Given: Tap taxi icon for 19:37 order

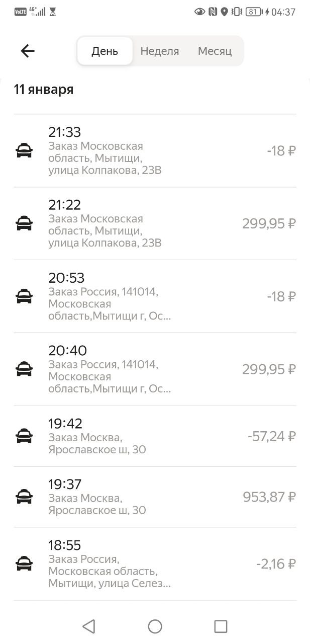Looking at the screenshot, I should pyautogui.click(x=24, y=497).
